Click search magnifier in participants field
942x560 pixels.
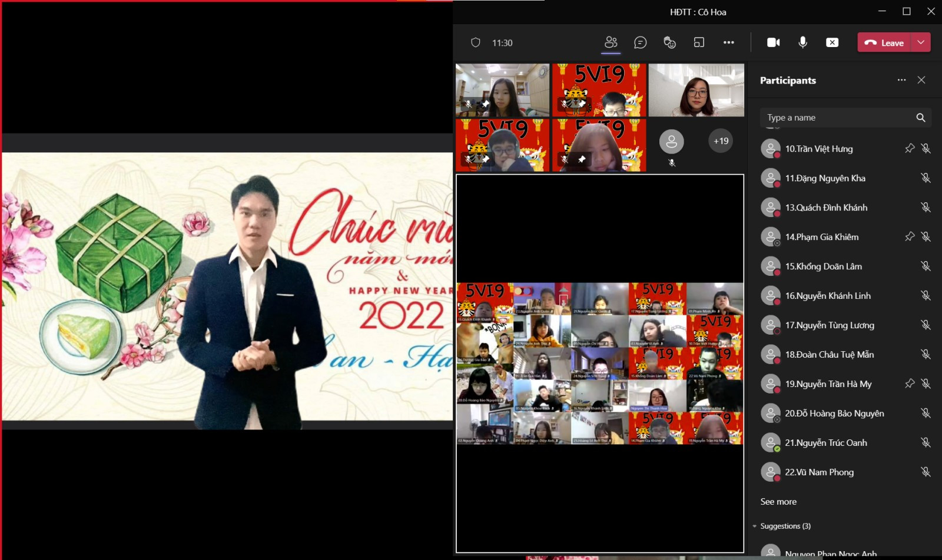coord(921,118)
